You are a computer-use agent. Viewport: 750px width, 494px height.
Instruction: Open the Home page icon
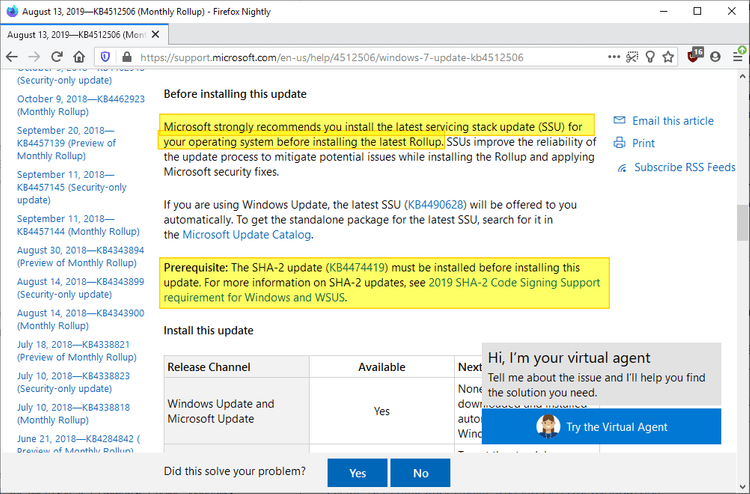[79, 57]
